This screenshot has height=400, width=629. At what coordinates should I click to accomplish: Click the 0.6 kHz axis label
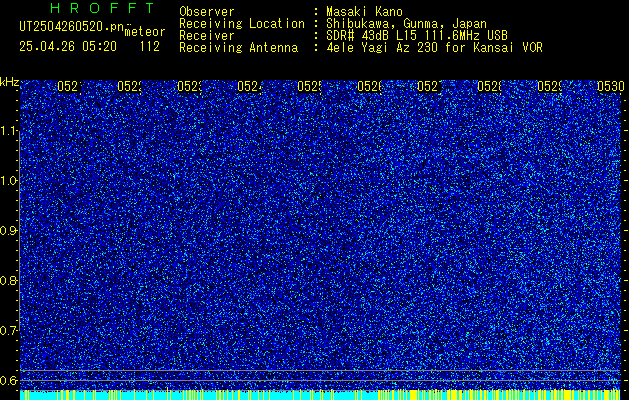tap(10, 380)
